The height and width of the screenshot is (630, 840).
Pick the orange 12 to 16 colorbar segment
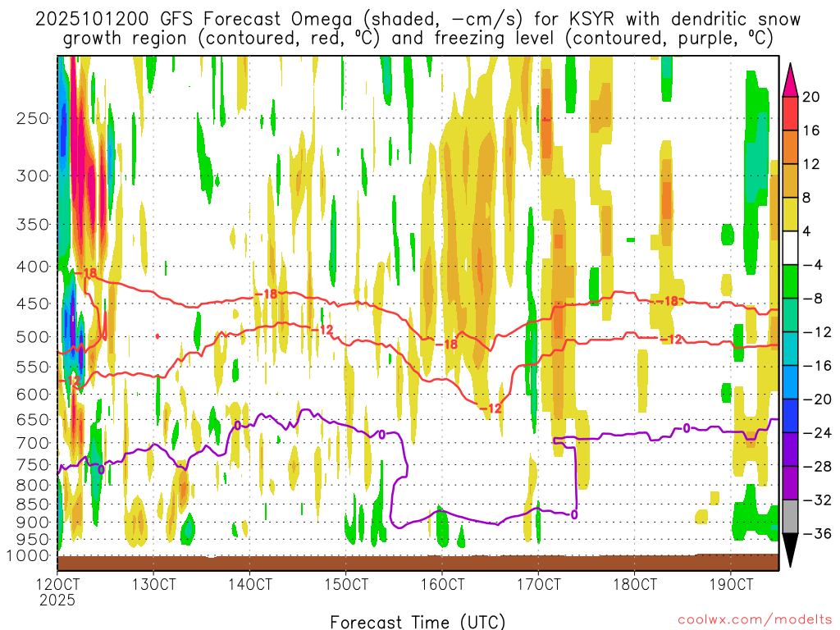[x=790, y=147]
